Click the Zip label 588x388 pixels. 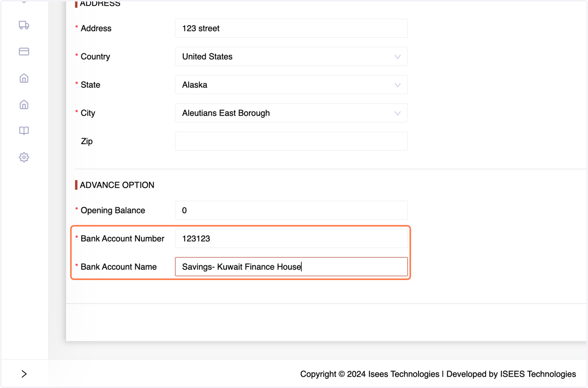click(x=87, y=141)
